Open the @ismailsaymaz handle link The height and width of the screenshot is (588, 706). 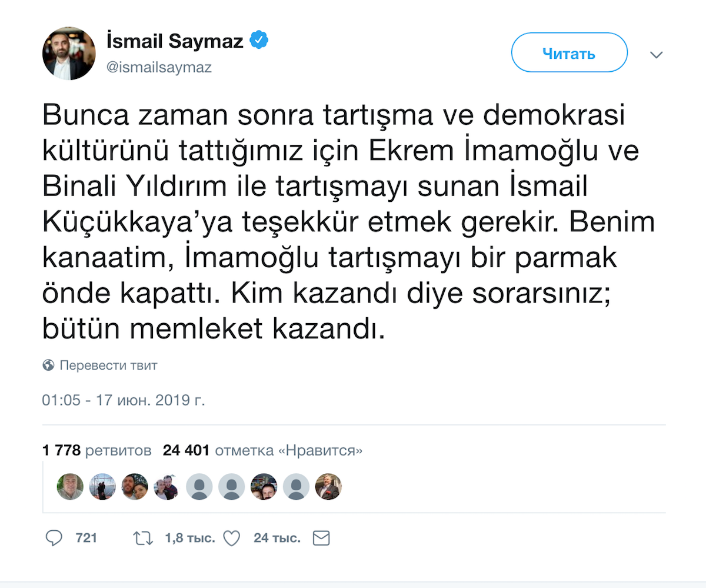[158, 68]
